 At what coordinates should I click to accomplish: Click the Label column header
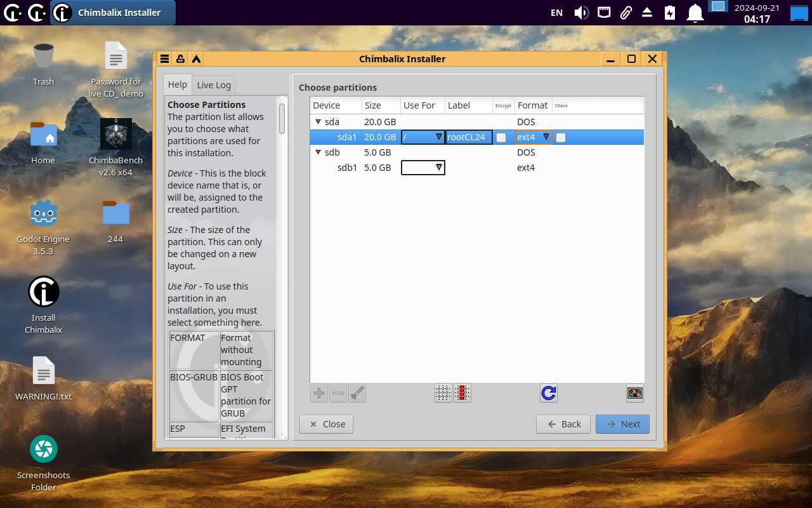point(469,105)
